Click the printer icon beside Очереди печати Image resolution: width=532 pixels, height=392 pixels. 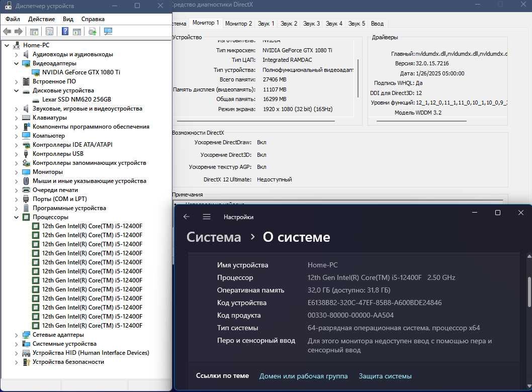pyautogui.click(x=26, y=190)
